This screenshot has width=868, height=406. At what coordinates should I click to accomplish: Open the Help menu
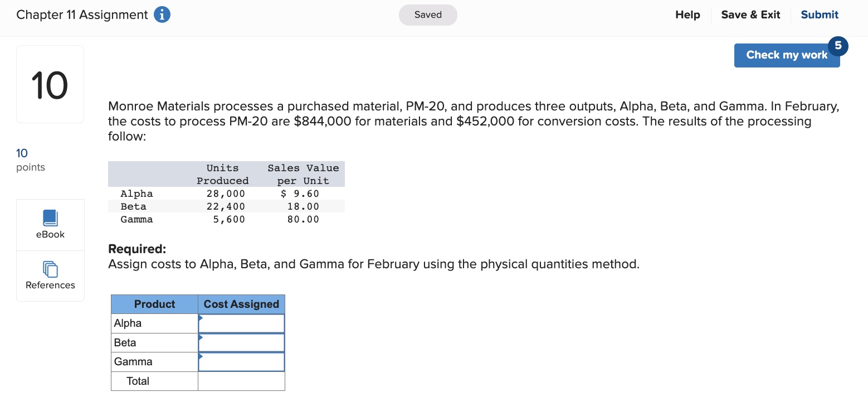[687, 14]
